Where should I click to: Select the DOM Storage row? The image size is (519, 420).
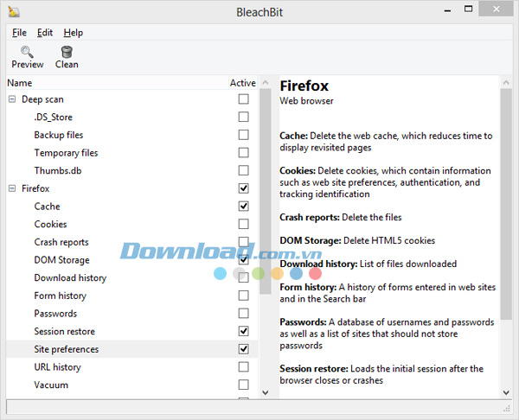tap(132, 259)
